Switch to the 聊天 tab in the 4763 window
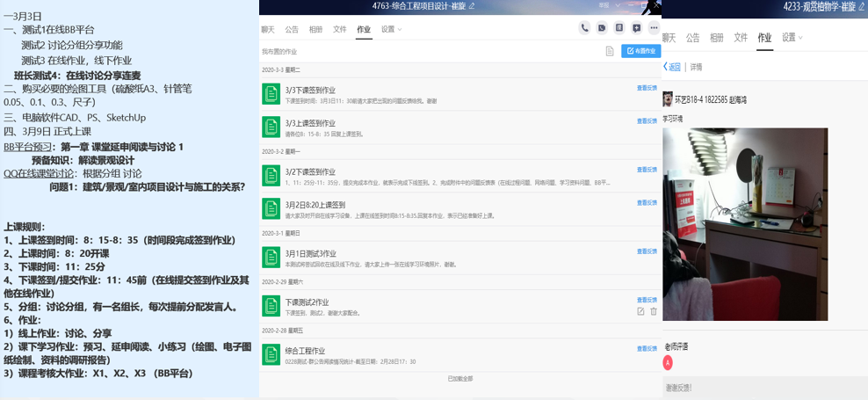Image resolution: width=868 pixels, height=400 pixels. (268, 29)
